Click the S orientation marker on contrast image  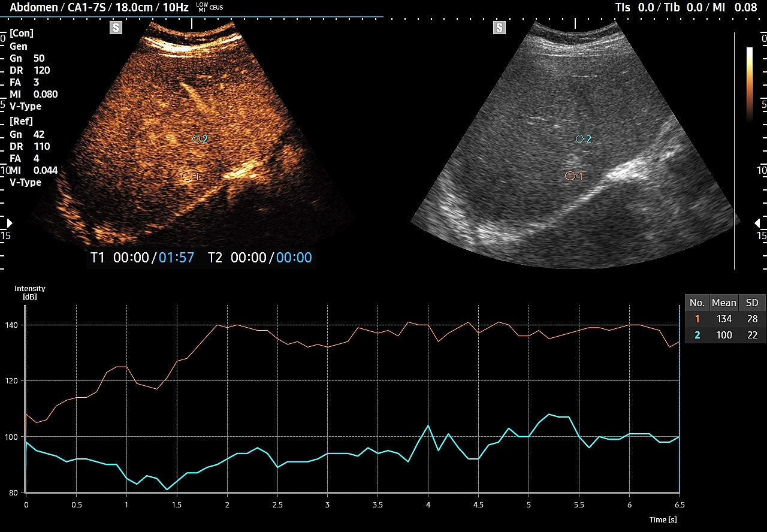(x=116, y=28)
